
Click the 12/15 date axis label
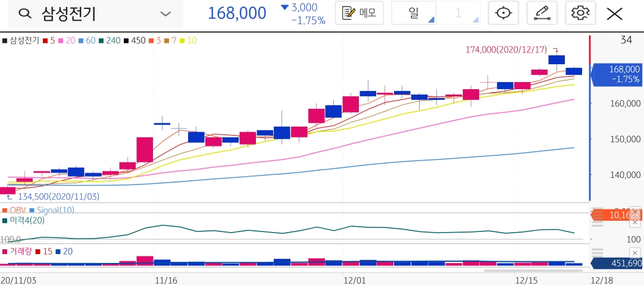[527, 280]
